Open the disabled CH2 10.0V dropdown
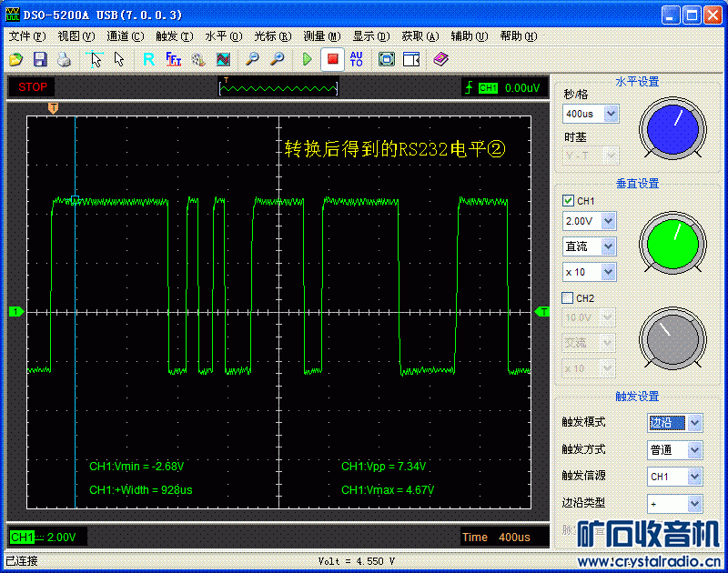Image resolution: width=728 pixels, height=573 pixels. pyautogui.click(x=607, y=317)
